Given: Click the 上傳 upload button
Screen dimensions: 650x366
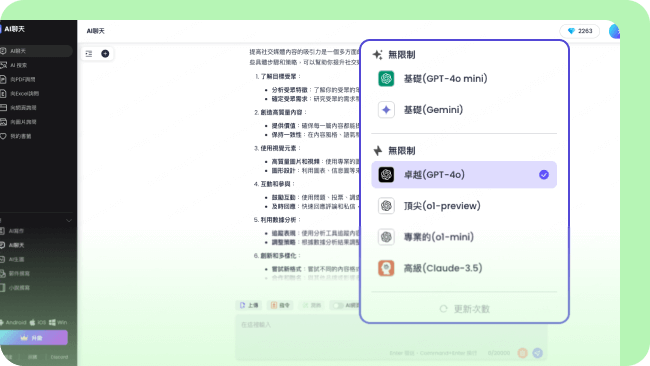Looking at the screenshot, I should [x=249, y=305].
